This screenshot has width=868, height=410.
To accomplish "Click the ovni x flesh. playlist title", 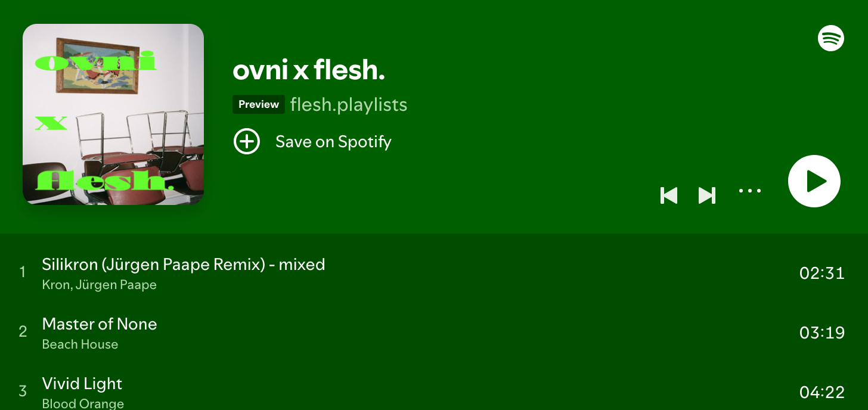I will pyautogui.click(x=308, y=71).
